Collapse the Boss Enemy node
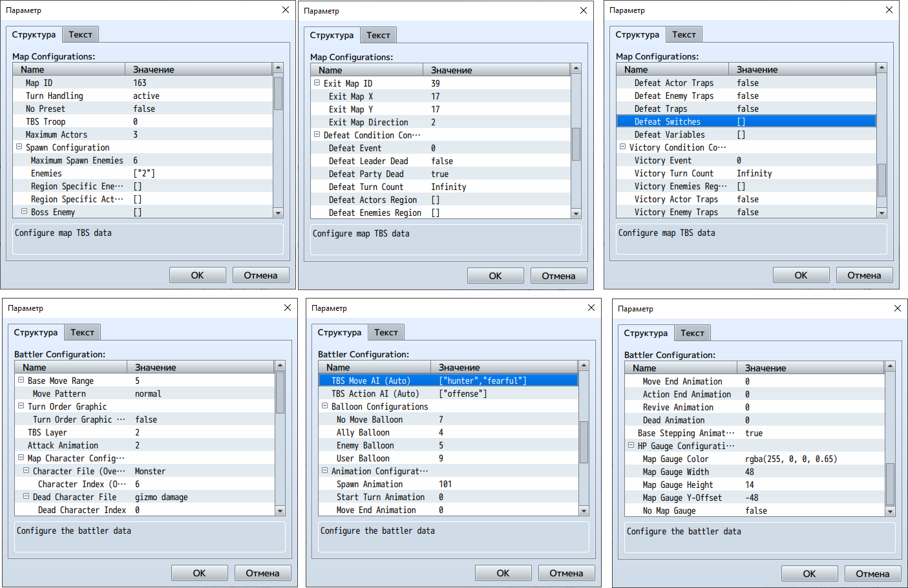 (x=24, y=211)
